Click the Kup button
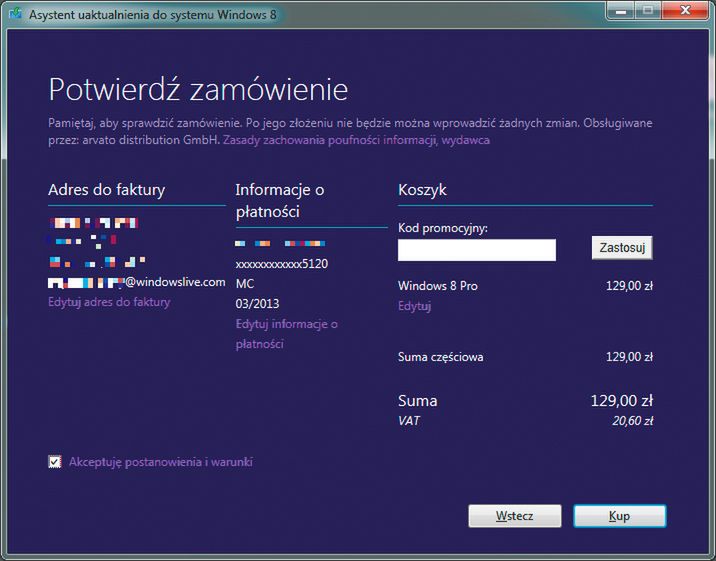The width and height of the screenshot is (716, 561). [620, 516]
